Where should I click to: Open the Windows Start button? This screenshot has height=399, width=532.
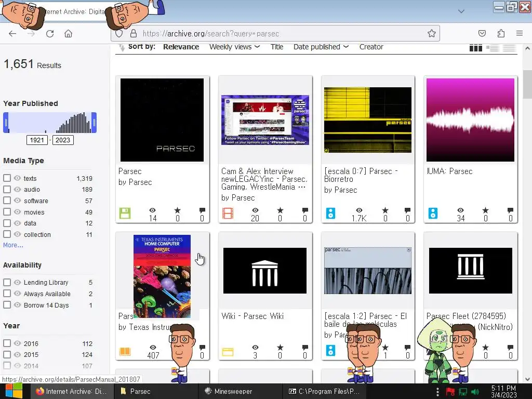[x=13, y=391]
